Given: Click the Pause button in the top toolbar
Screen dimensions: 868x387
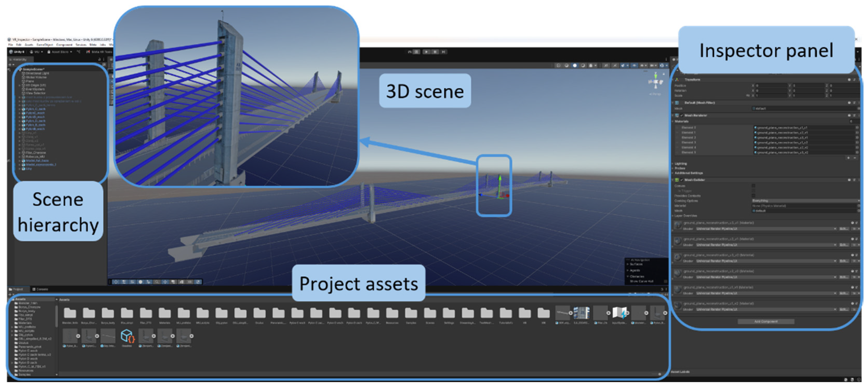Looking at the screenshot, I should click(435, 52).
